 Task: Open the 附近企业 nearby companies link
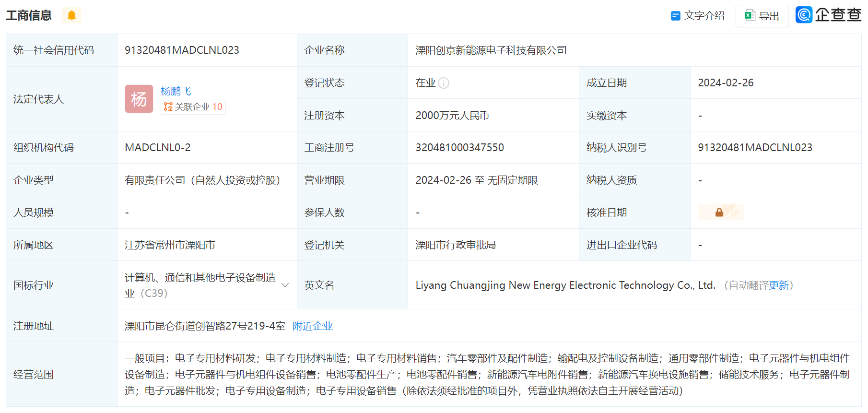coord(312,326)
